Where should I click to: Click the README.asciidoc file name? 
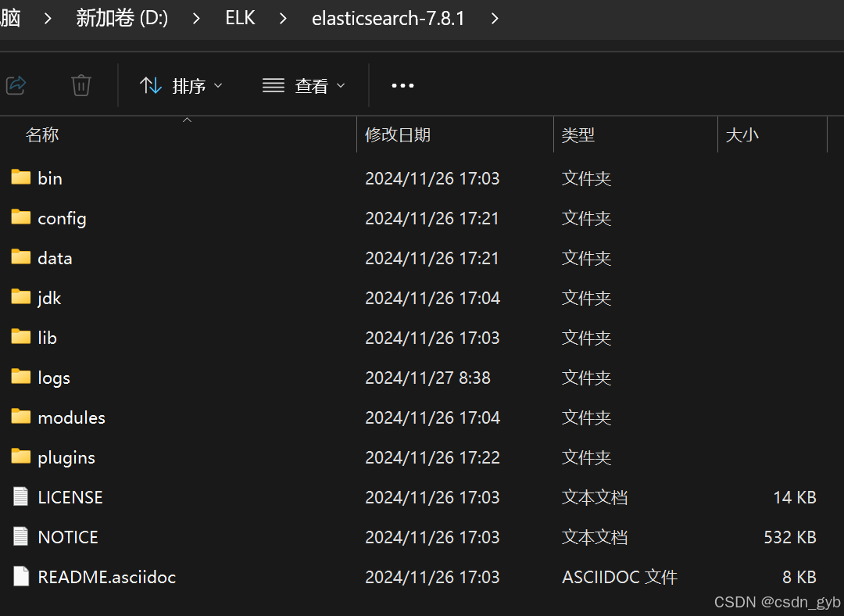click(x=107, y=577)
